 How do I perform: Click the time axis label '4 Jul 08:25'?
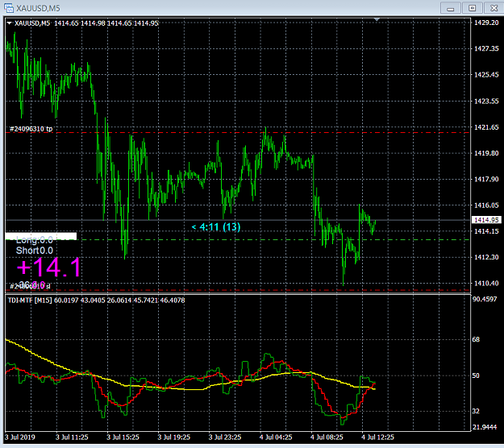point(327,437)
